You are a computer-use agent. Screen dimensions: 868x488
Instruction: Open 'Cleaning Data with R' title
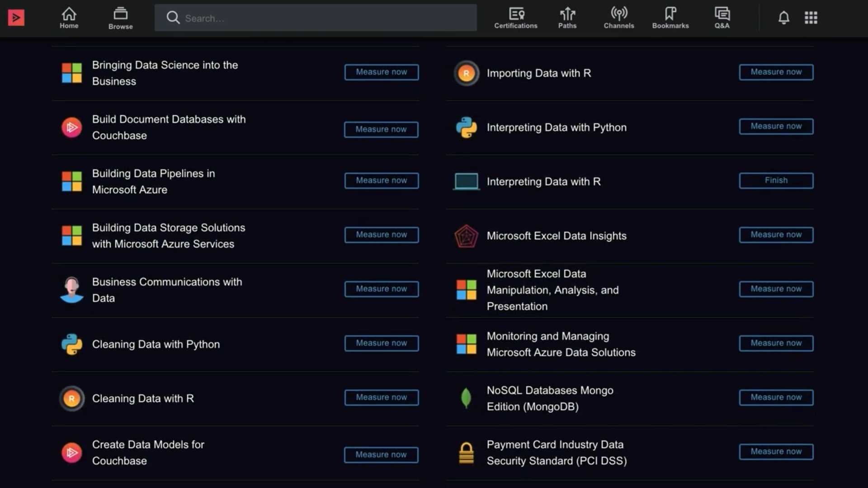pos(143,399)
